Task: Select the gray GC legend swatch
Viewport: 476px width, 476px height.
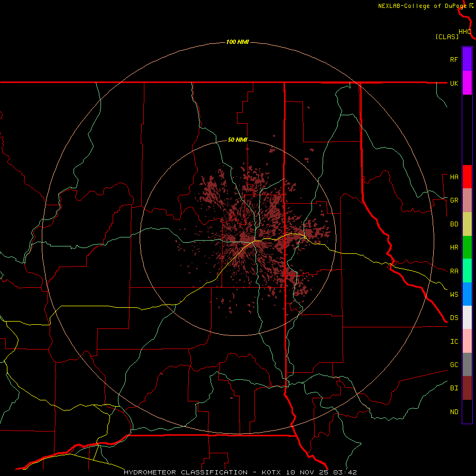Action: tap(467, 364)
